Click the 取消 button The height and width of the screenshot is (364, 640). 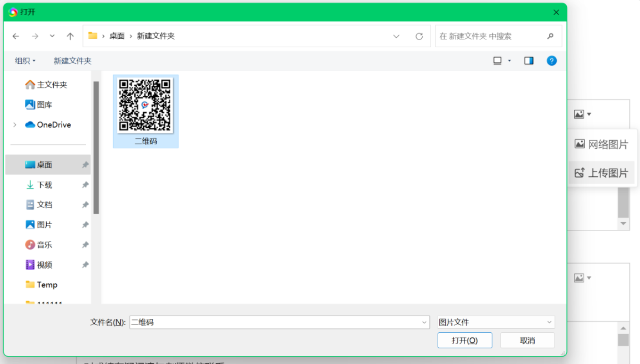[527, 340]
